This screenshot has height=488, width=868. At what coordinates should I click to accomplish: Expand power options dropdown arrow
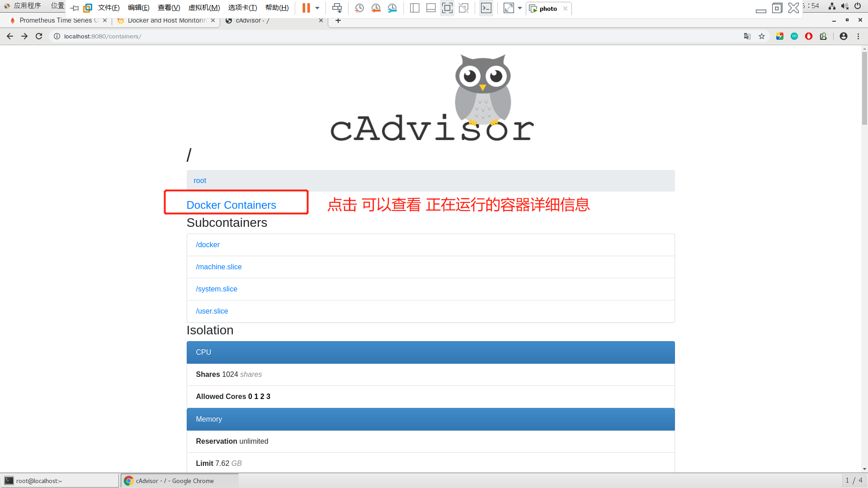(317, 8)
